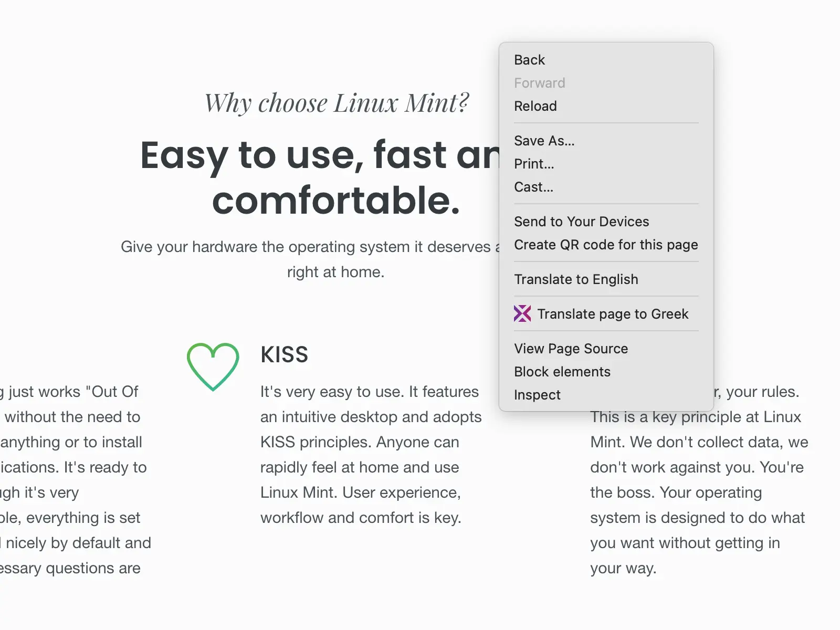
Task: Choose Back from the context menu
Action: pyautogui.click(x=530, y=60)
